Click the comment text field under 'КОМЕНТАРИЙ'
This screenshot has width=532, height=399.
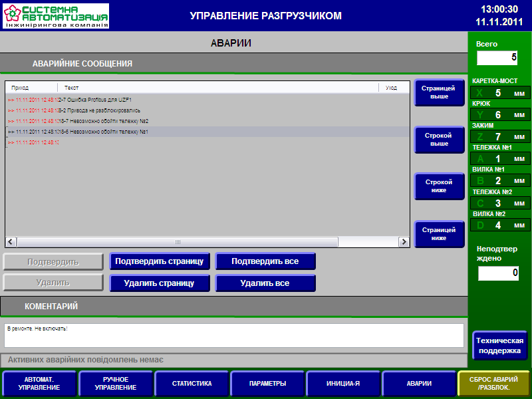coord(234,335)
